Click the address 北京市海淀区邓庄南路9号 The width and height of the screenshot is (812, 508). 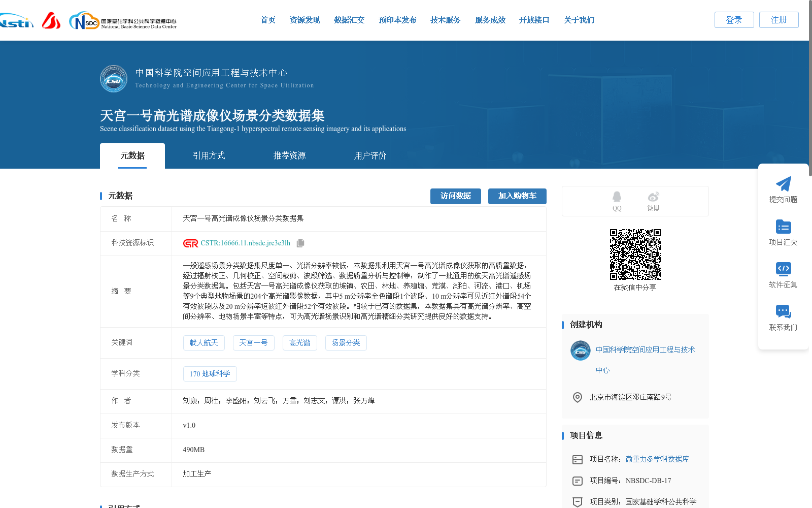(631, 397)
